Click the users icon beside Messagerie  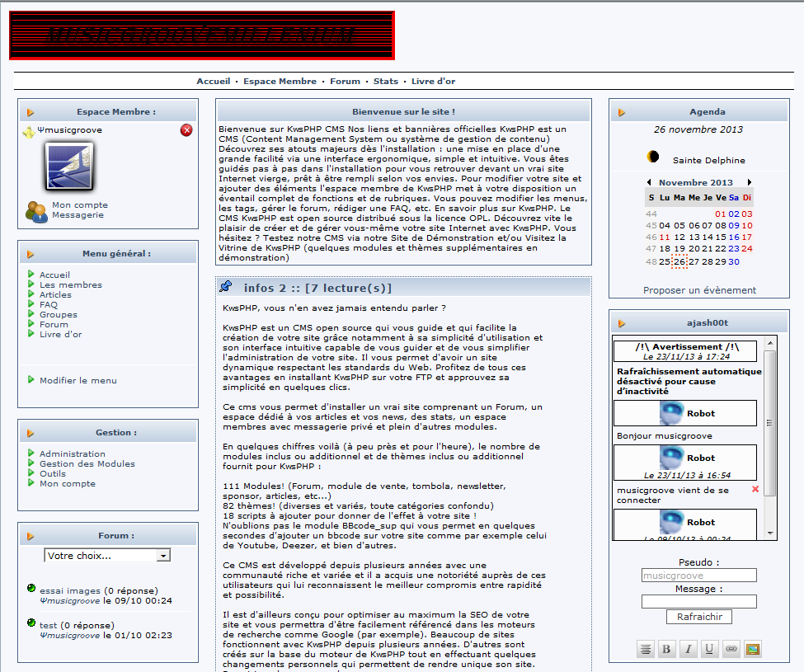(x=36, y=211)
